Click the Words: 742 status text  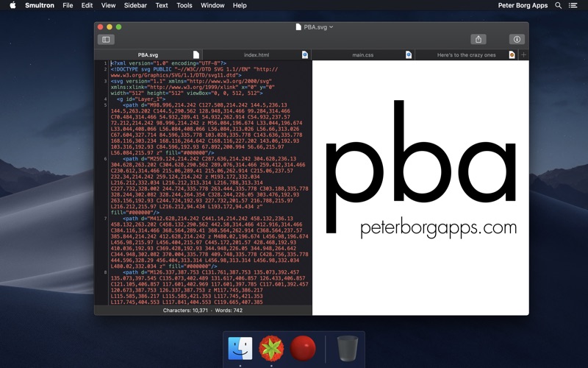[229, 311]
